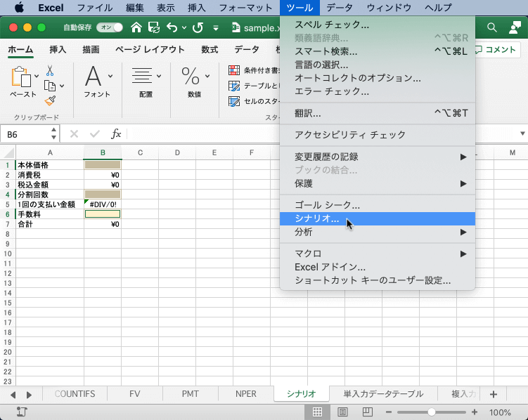The height and width of the screenshot is (420, 528).
Task: Add a new sheet with plus button
Action: click(494, 394)
